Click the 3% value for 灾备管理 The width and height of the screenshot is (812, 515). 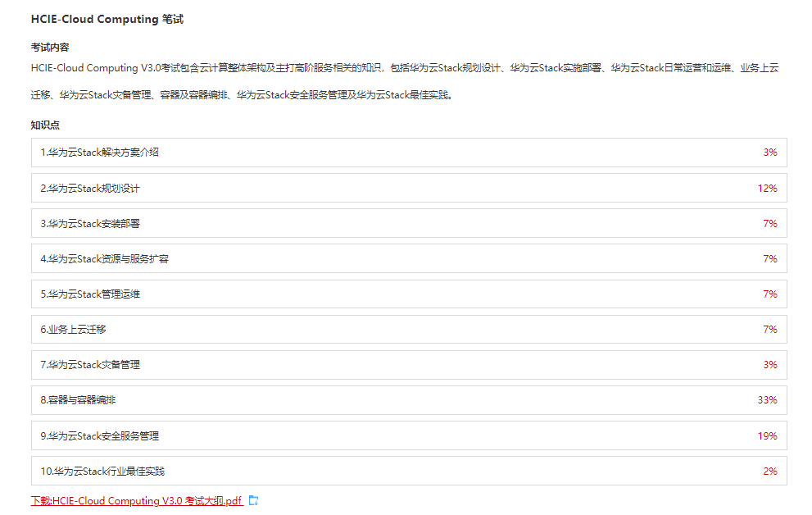tap(770, 365)
